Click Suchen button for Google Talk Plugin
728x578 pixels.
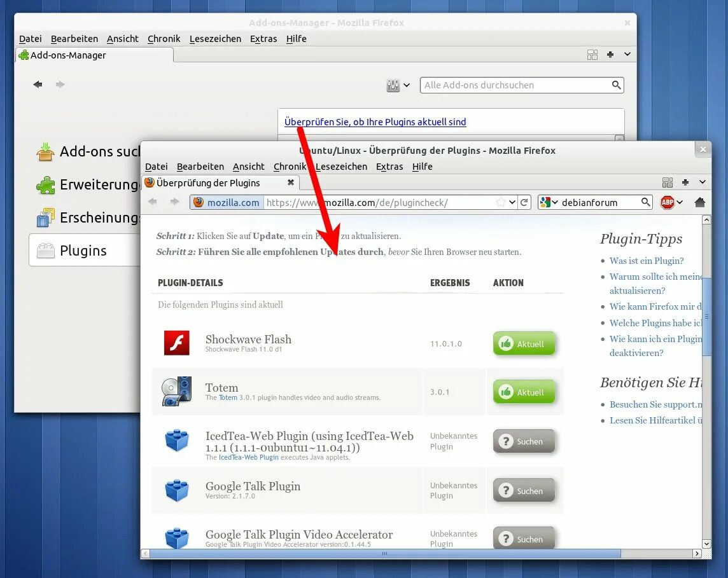[x=524, y=490]
